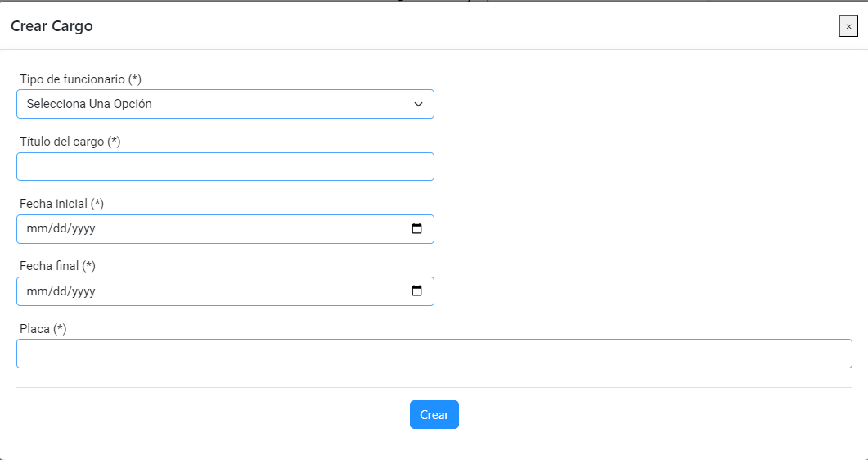Click the 'Tipo de funcionario (*)' label

pos(80,79)
